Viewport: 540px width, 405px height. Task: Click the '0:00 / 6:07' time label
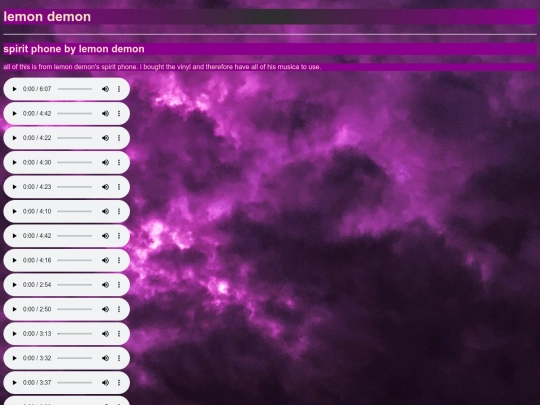(37, 89)
